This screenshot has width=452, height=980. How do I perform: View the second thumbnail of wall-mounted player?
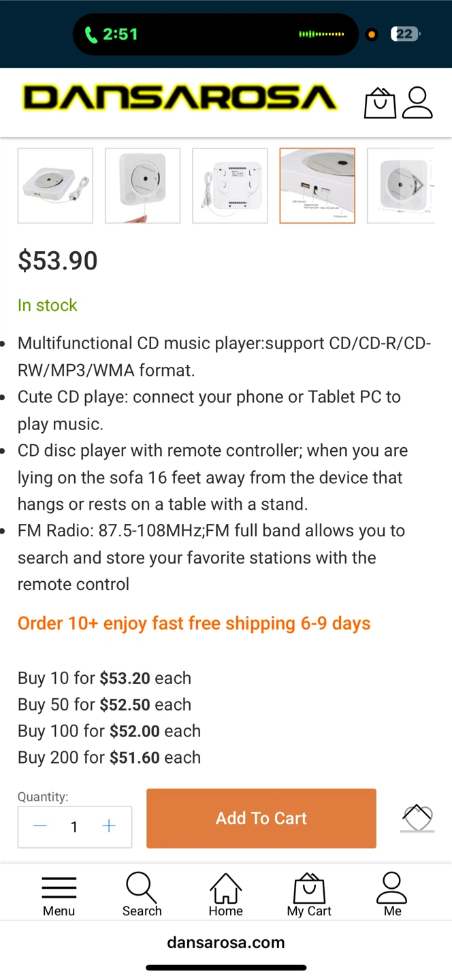pyautogui.click(x=142, y=186)
